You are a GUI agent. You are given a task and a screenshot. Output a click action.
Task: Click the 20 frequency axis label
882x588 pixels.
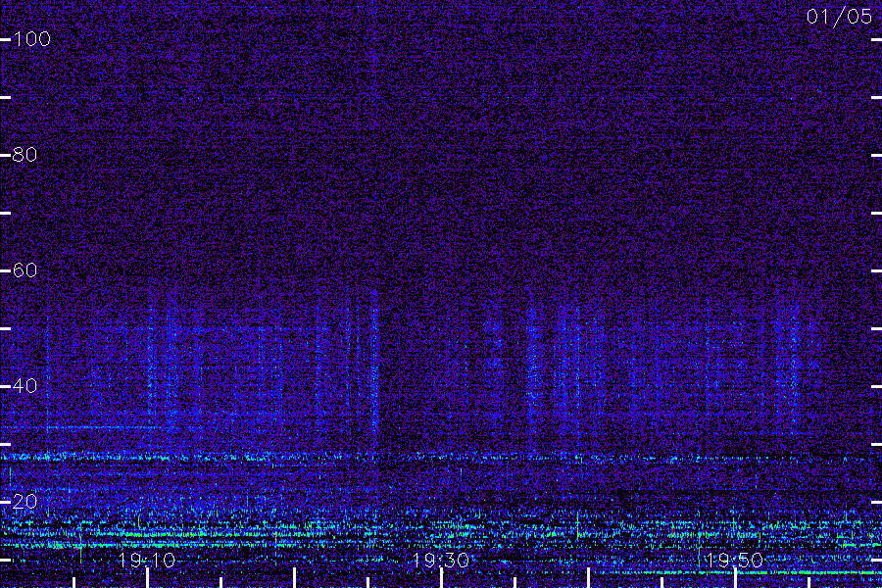pyautogui.click(x=24, y=502)
